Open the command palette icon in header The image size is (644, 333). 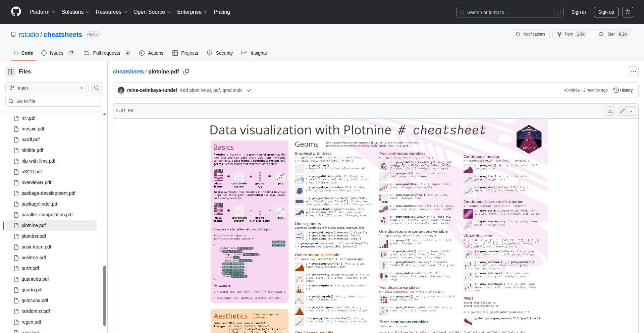click(x=628, y=12)
